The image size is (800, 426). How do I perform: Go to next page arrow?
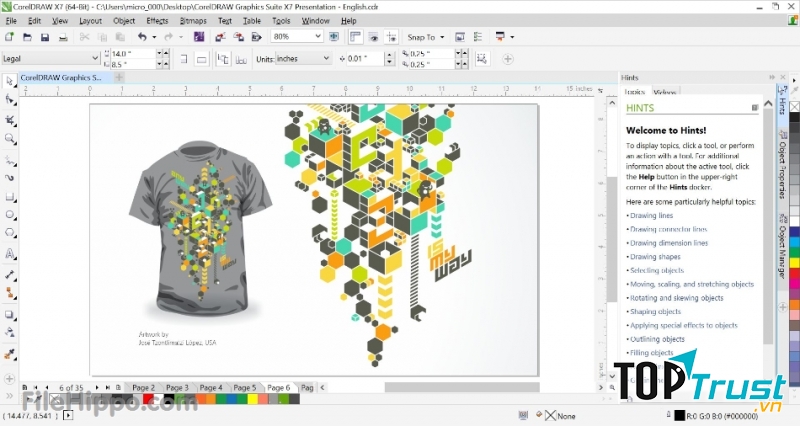(97, 388)
